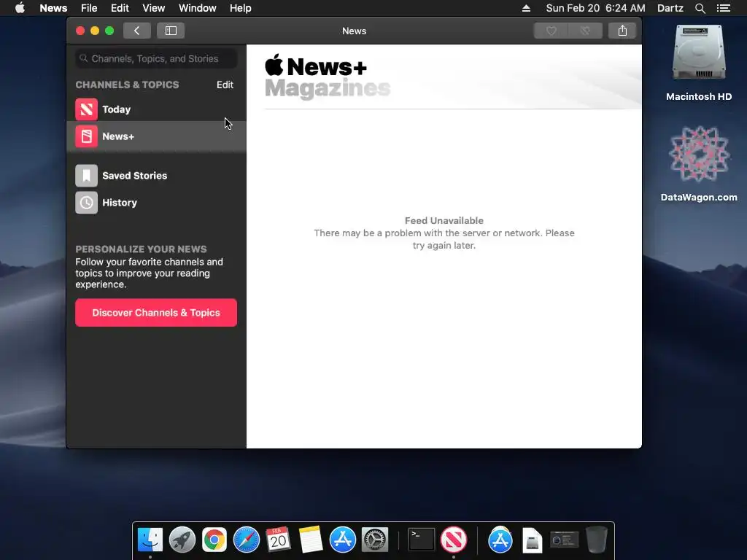Click the eject icon in menu bar

coord(526,8)
